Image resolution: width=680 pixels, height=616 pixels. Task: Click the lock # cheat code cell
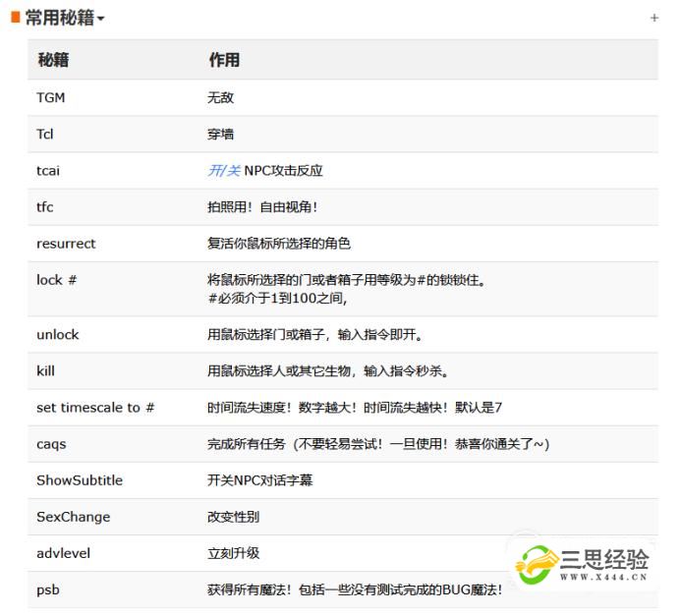(x=56, y=280)
